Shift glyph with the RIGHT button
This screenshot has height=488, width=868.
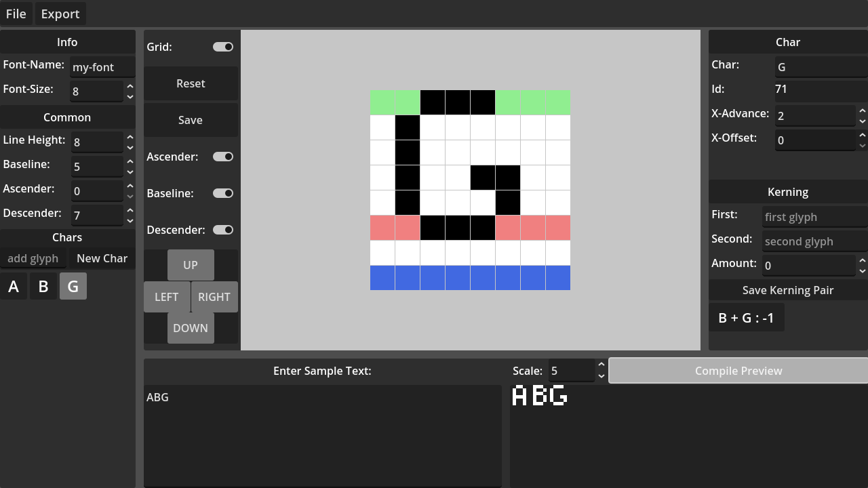(214, 297)
